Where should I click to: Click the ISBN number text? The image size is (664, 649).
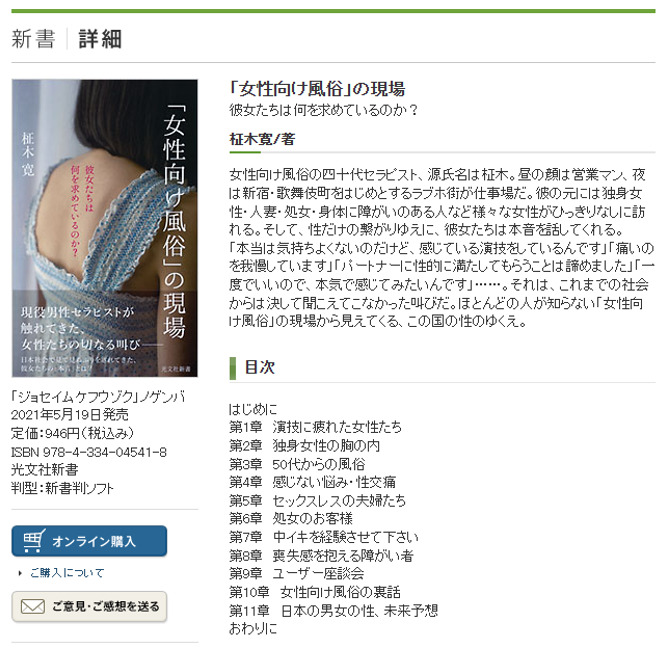[89, 452]
